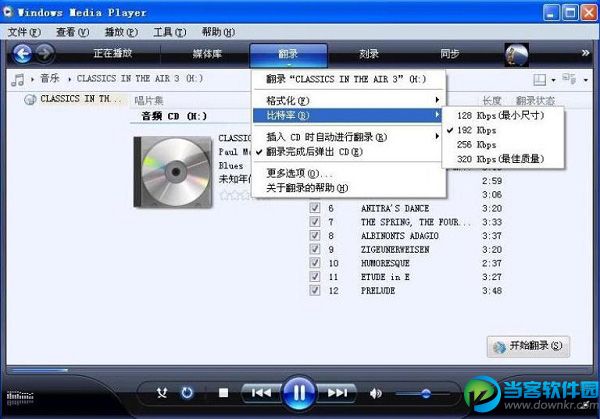
Task: Click the music note library icon
Action: tap(18, 80)
